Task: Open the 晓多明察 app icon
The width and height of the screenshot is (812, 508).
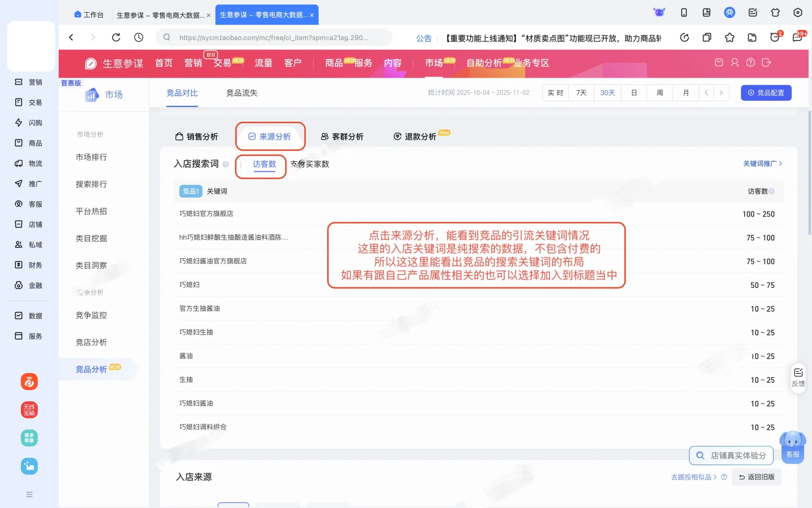Action: click(x=29, y=438)
